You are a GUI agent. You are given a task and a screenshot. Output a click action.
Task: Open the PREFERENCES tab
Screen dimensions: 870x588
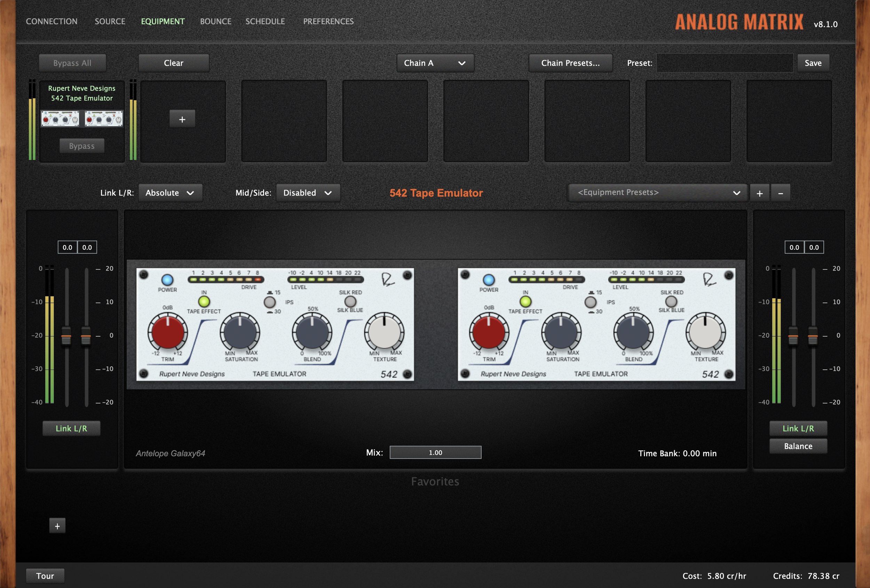coord(328,21)
